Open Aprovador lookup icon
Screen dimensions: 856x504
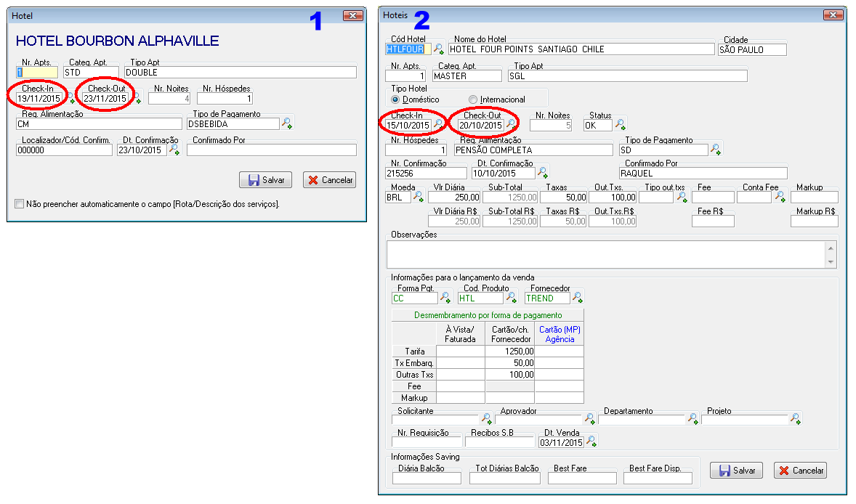point(589,419)
